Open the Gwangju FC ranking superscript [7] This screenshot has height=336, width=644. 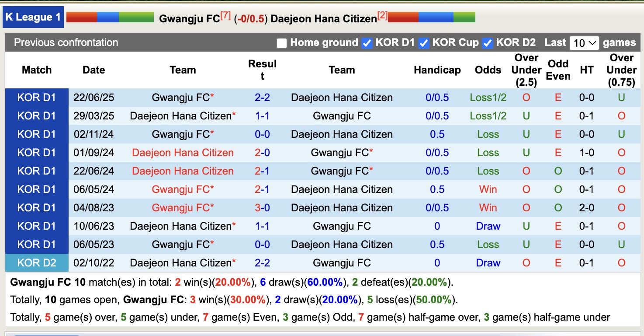(x=225, y=14)
